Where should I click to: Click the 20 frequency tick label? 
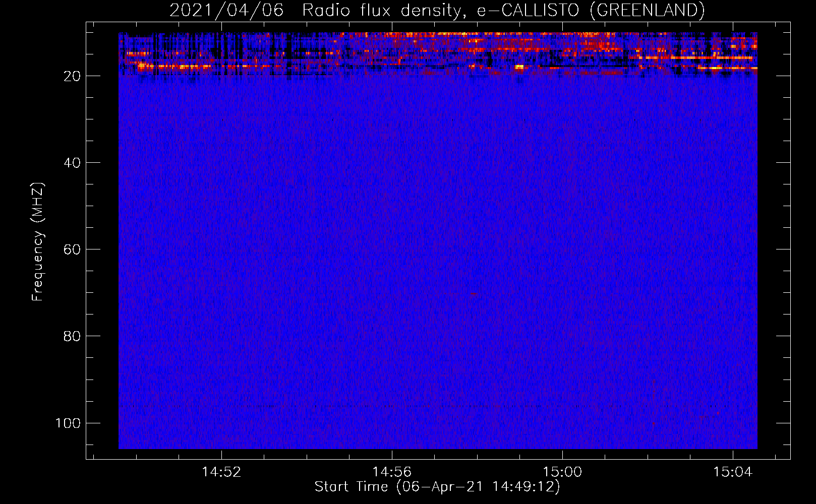[72, 76]
